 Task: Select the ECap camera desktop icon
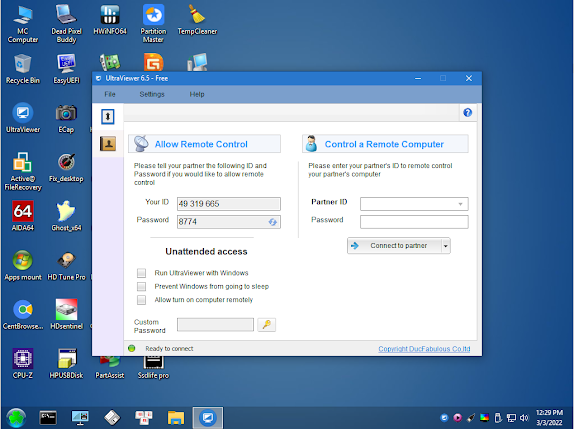point(66,118)
